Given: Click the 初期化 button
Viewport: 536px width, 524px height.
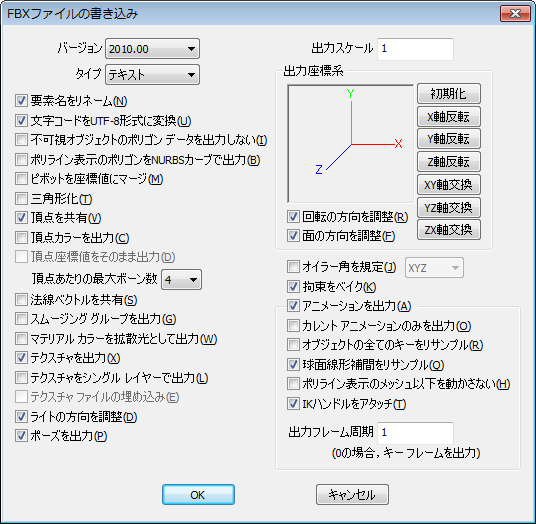Looking at the screenshot, I should tap(448, 93).
